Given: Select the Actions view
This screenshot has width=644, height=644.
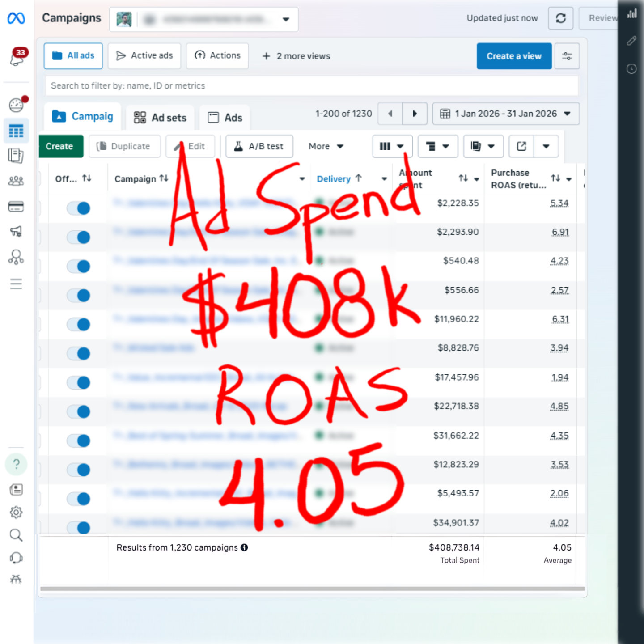Looking at the screenshot, I should point(217,56).
